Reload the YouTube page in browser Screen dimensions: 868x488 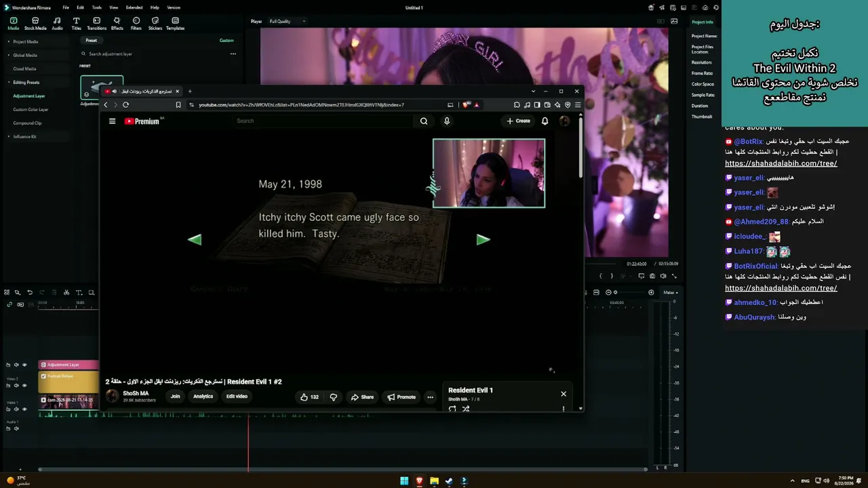tap(125, 104)
